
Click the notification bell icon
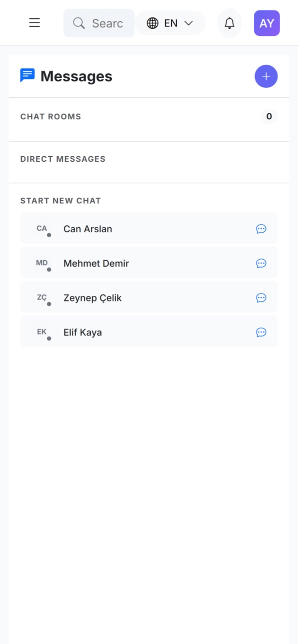[229, 23]
